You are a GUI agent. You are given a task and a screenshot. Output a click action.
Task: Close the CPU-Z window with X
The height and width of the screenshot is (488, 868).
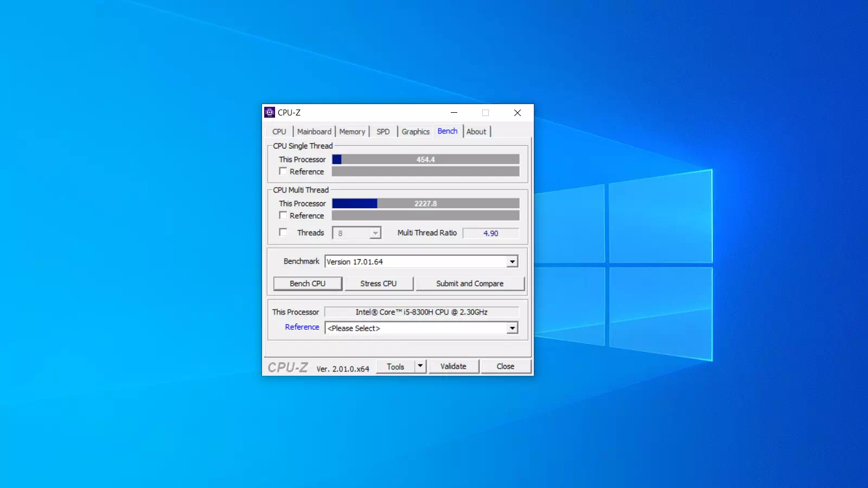(x=518, y=113)
